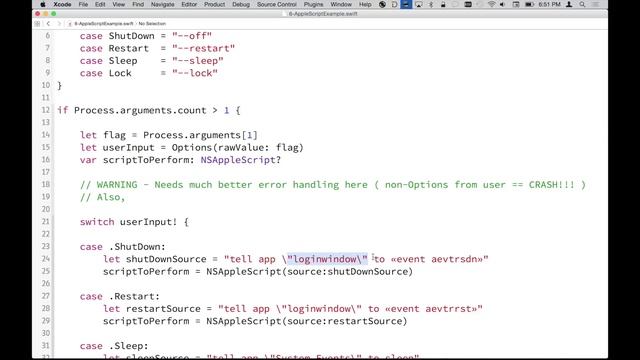Place cursor in 'case .Restart:' line
This screenshot has width=640, height=360.
[120, 296]
